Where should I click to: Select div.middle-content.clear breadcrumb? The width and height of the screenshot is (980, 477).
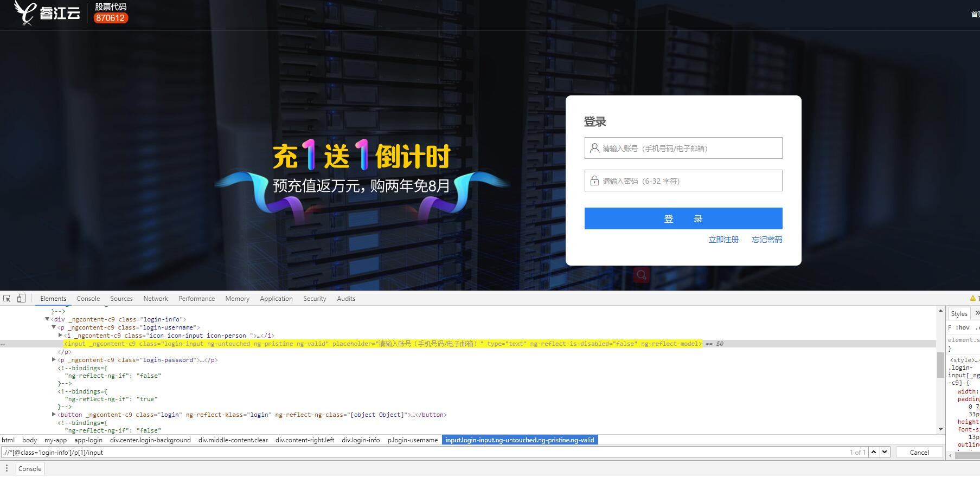click(x=233, y=440)
